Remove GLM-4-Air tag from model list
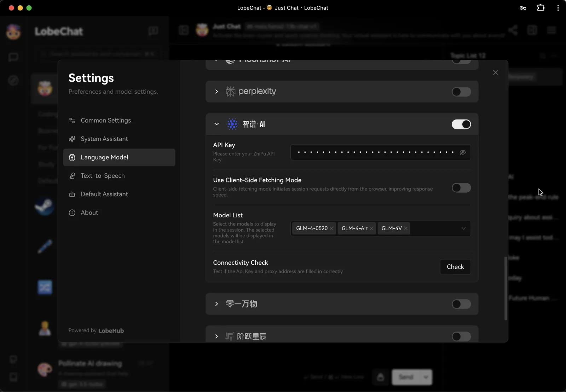 pyautogui.click(x=371, y=228)
